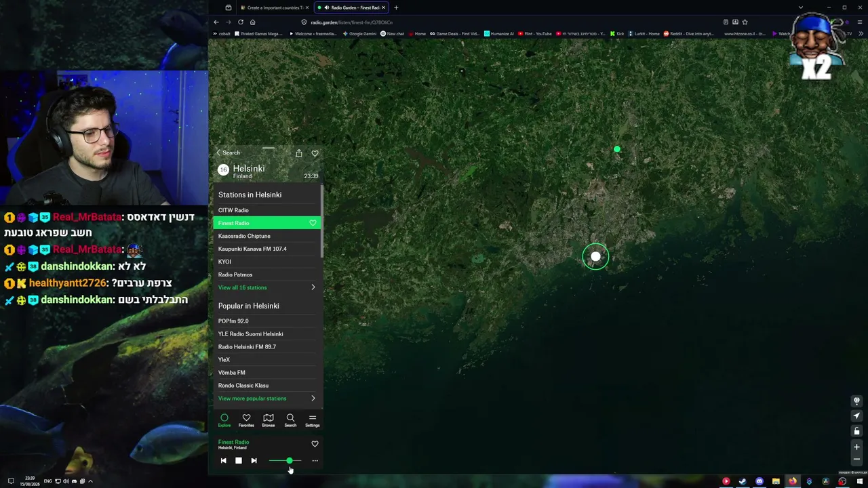
Task: Favorite Helsinki with the panel heart
Action: point(315,153)
